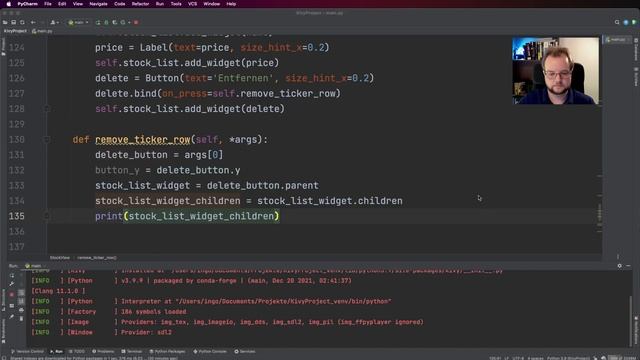
Task: Toggle soft-wrap icon in Run panel
Action: (x=21, y=293)
